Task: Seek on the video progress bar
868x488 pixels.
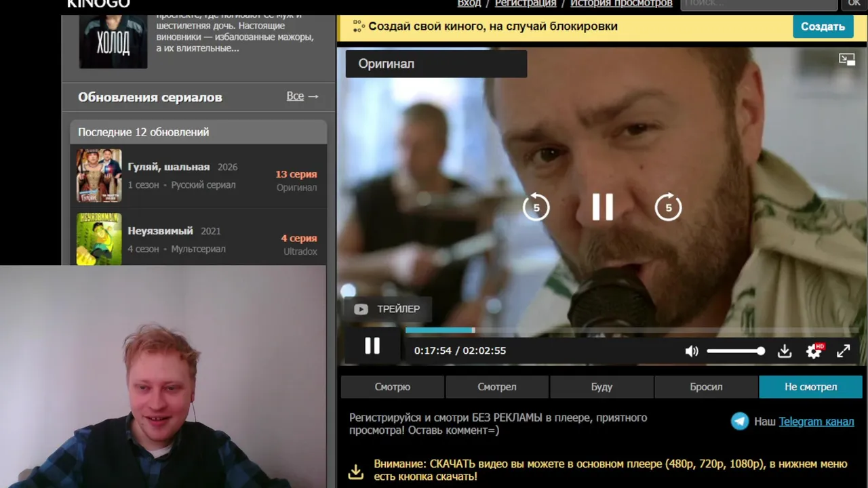Action: (631, 330)
